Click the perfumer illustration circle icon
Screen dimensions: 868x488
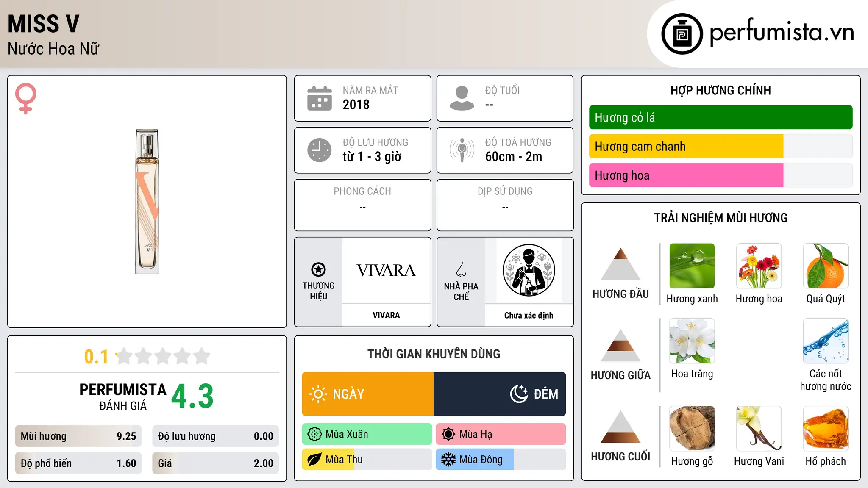point(529,270)
